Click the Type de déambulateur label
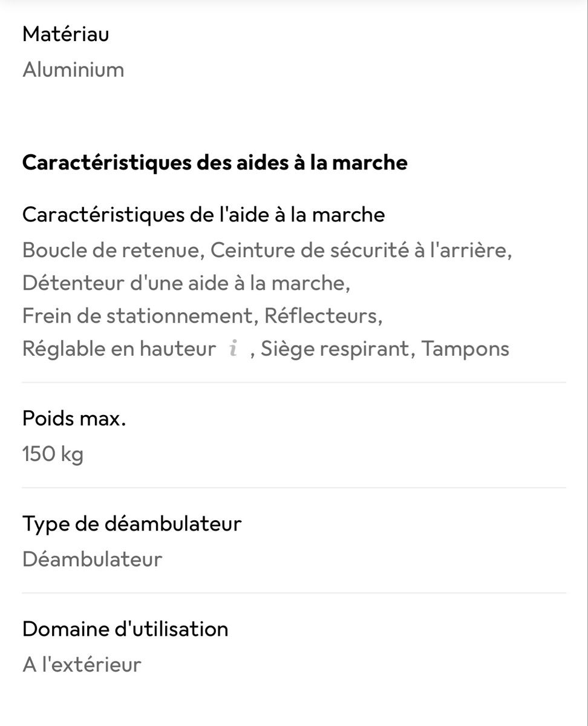The image size is (588, 726). click(132, 523)
